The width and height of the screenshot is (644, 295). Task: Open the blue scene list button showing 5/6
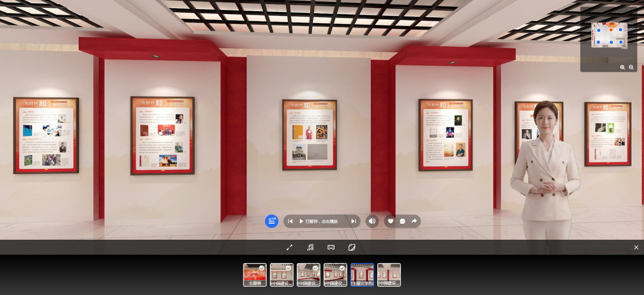point(272,221)
